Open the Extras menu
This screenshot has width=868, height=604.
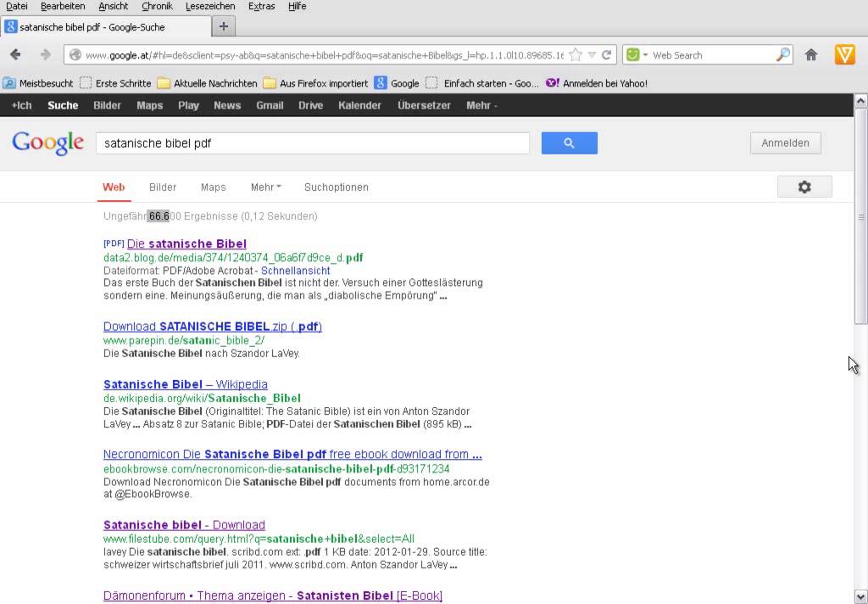click(261, 6)
